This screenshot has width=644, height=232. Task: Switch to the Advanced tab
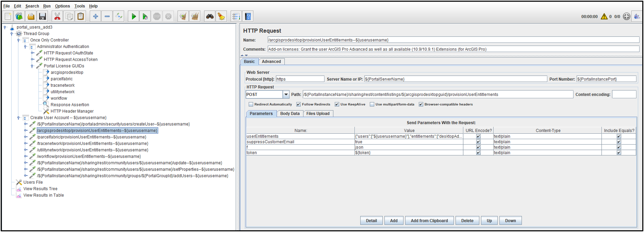tap(271, 62)
